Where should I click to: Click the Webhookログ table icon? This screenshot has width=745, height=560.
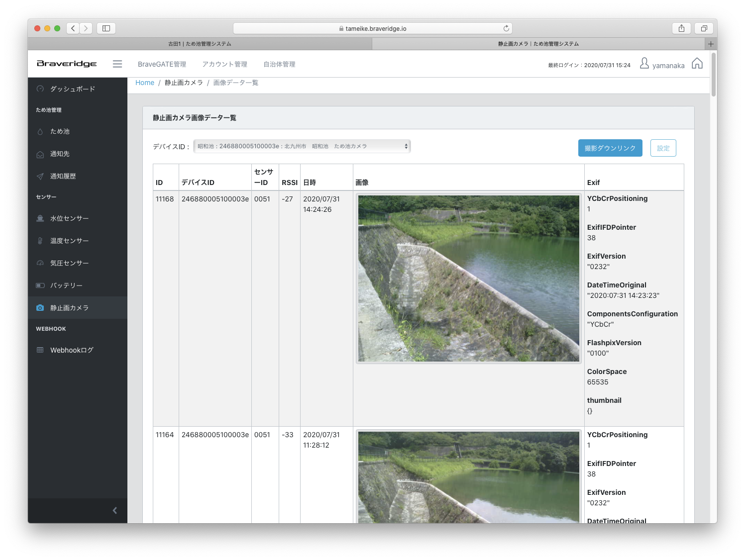tap(40, 350)
